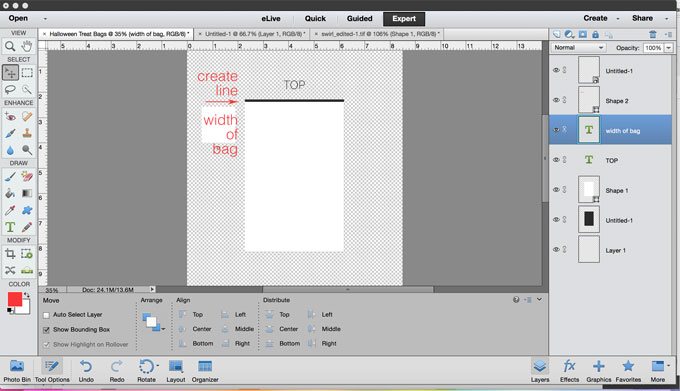Select the Spot Healing Brush tool

click(27, 116)
